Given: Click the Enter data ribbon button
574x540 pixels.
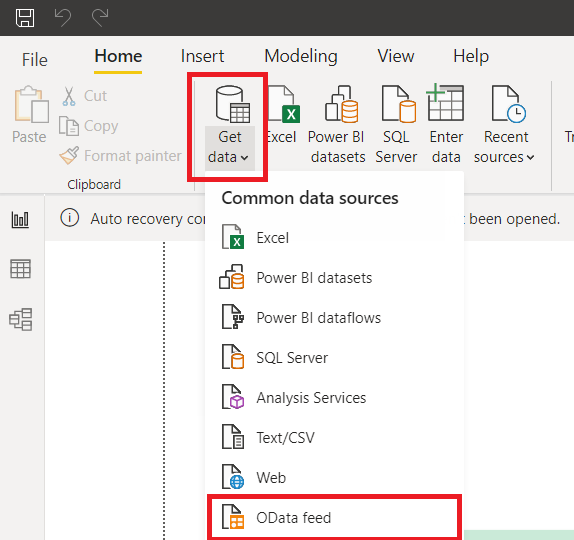Looking at the screenshot, I should point(446,124).
